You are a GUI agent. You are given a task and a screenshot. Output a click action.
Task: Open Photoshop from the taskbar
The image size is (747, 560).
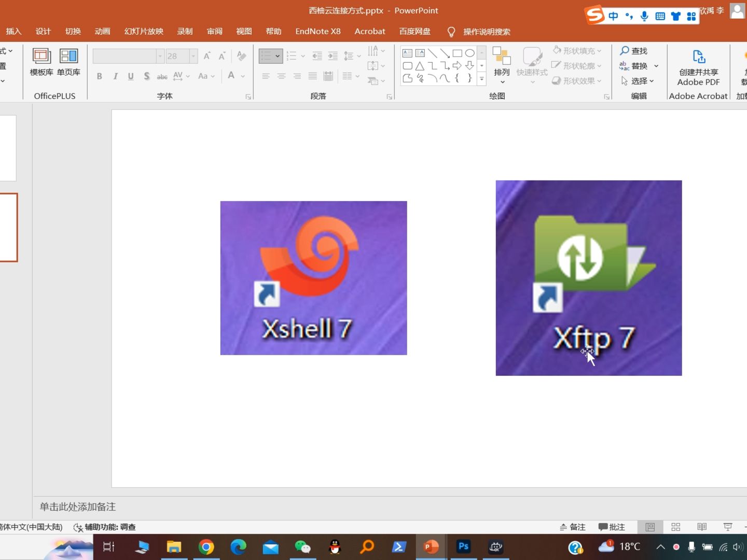[x=463, y=547]
